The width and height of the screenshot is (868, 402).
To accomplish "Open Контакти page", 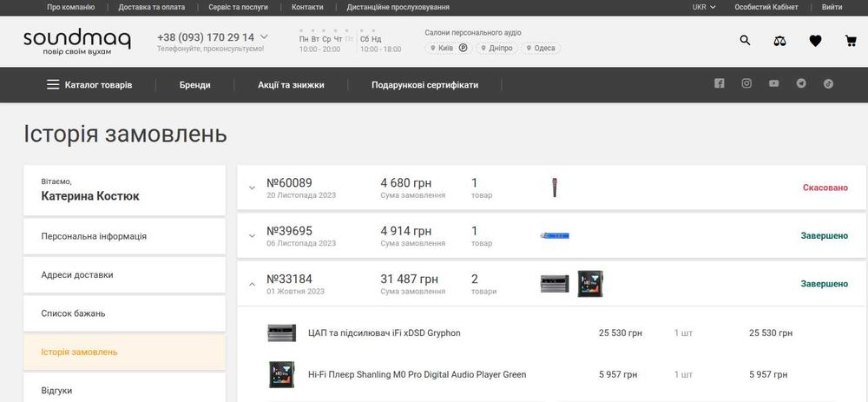I will pyautogui.click(x=307, y=7).
